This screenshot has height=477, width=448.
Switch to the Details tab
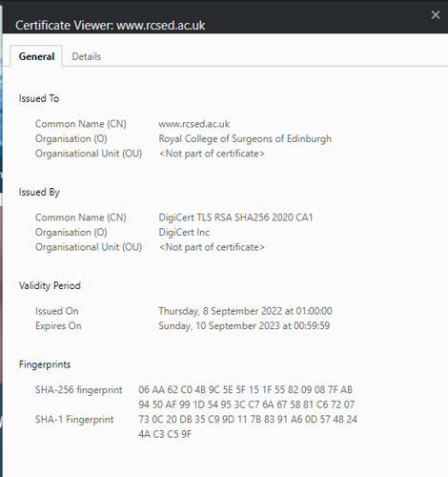coord(87,56)
